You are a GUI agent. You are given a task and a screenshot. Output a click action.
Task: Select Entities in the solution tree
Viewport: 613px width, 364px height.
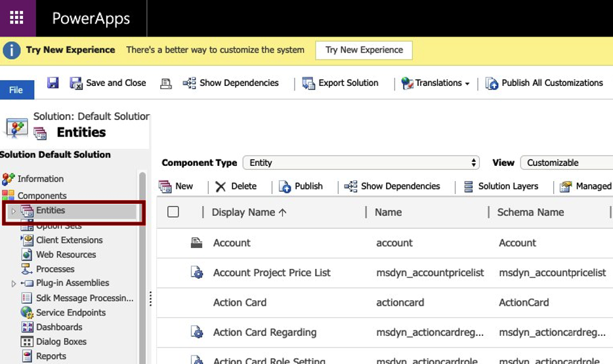[51, 210]
